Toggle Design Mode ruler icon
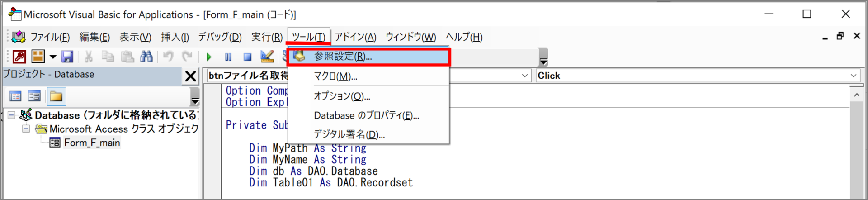This screenshot has width=868, height=200. coord(267,57)
